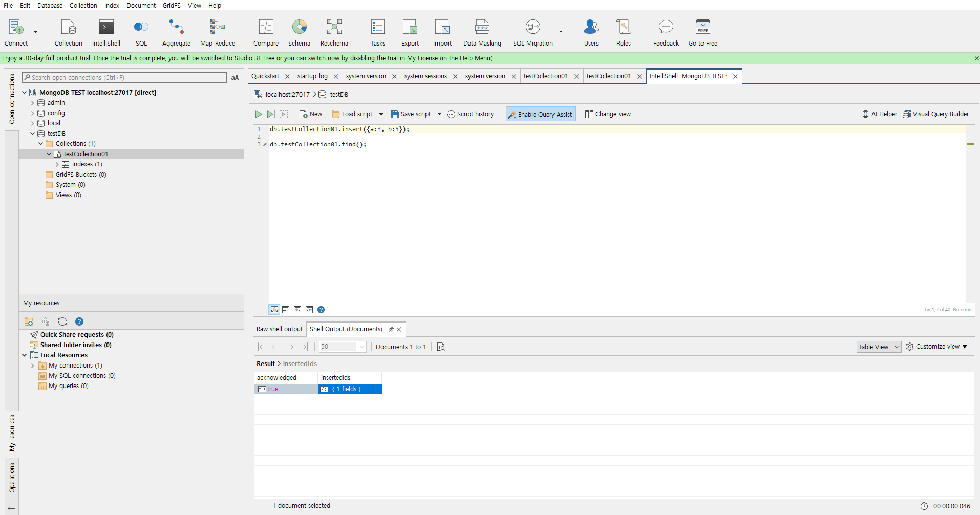Select the GridFS Buckets (0) folder

pyautogui.click(x=81, y=175)
